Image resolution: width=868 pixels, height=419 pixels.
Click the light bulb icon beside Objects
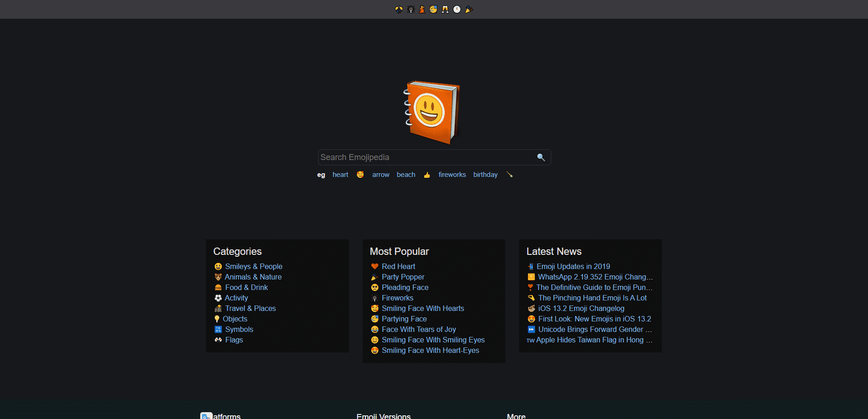(217, 319)
